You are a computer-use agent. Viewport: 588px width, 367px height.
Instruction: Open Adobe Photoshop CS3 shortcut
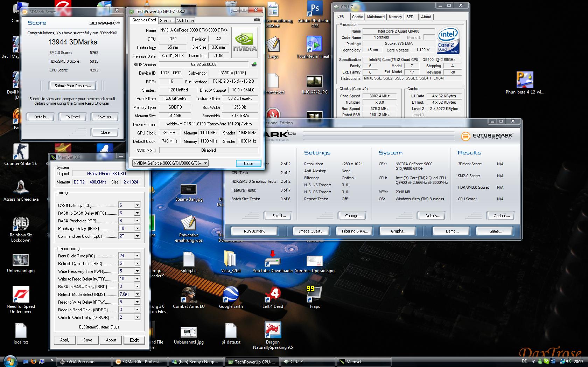coord(315,15)
